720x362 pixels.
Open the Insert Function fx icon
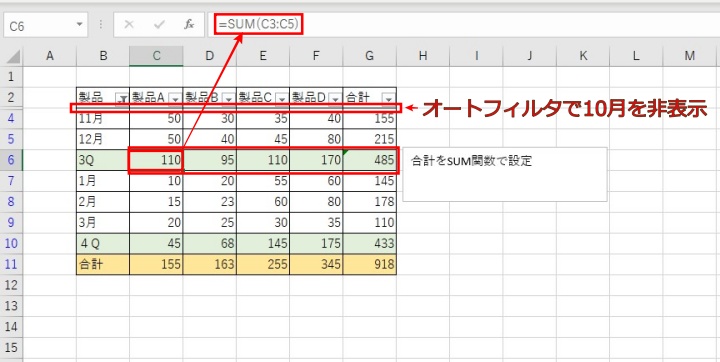tap(189, 25)
